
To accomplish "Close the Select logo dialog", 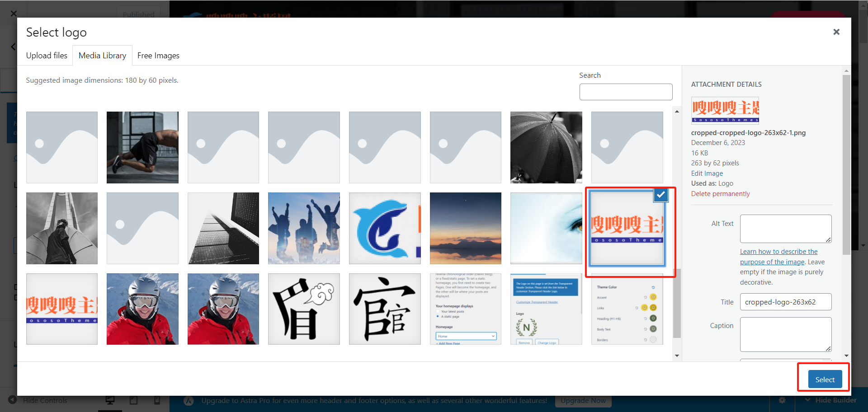I will (x=836, y=32).
